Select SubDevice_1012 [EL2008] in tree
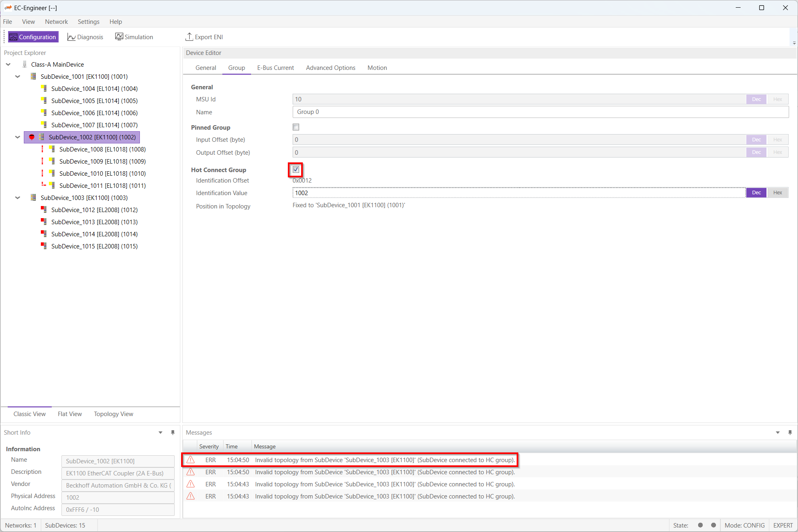This screenshot has height=532, width=798. [94, 210]
